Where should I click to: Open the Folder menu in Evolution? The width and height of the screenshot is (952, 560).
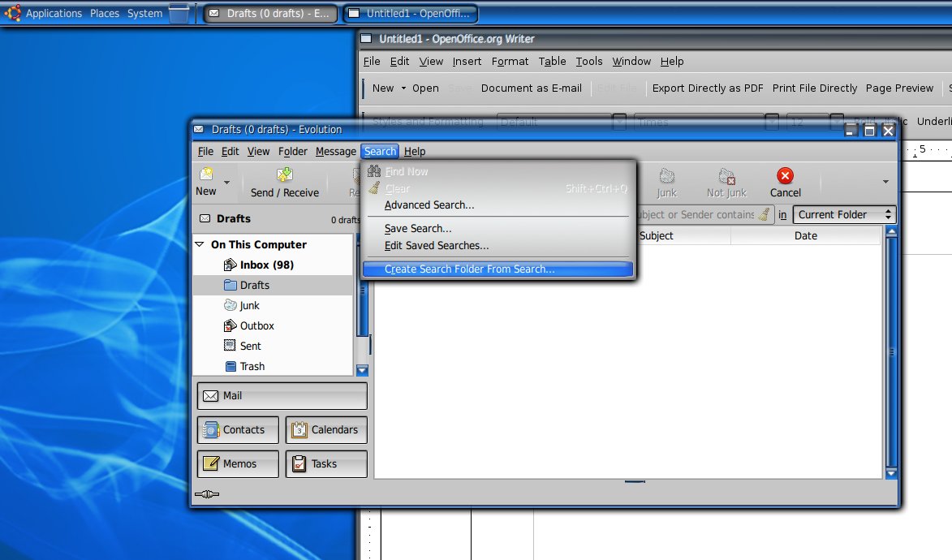coord(293,151)
